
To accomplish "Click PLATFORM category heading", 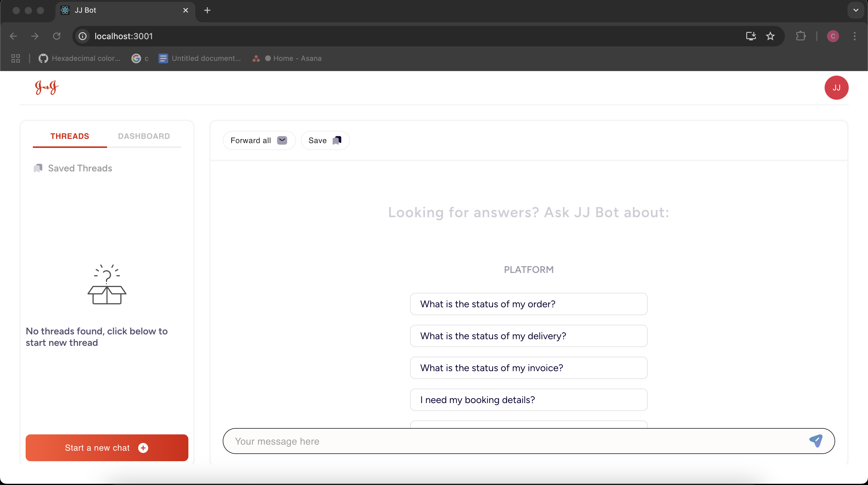I will click(x=529, y=269).
